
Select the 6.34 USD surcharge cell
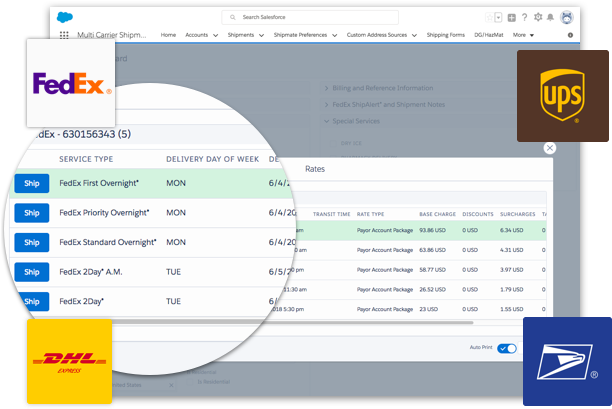pos(512,230)
